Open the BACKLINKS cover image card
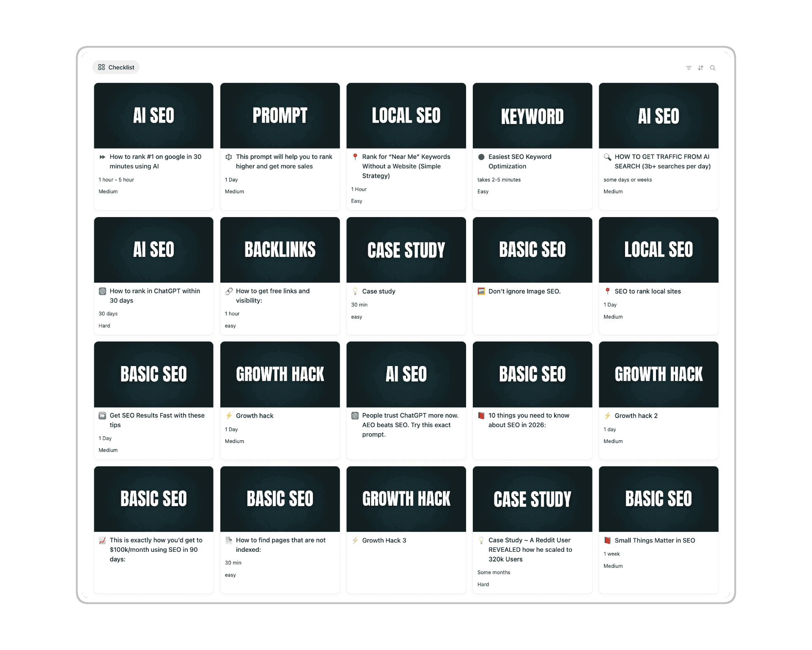The height and width of the screenshot is (650, 812). 280,250
